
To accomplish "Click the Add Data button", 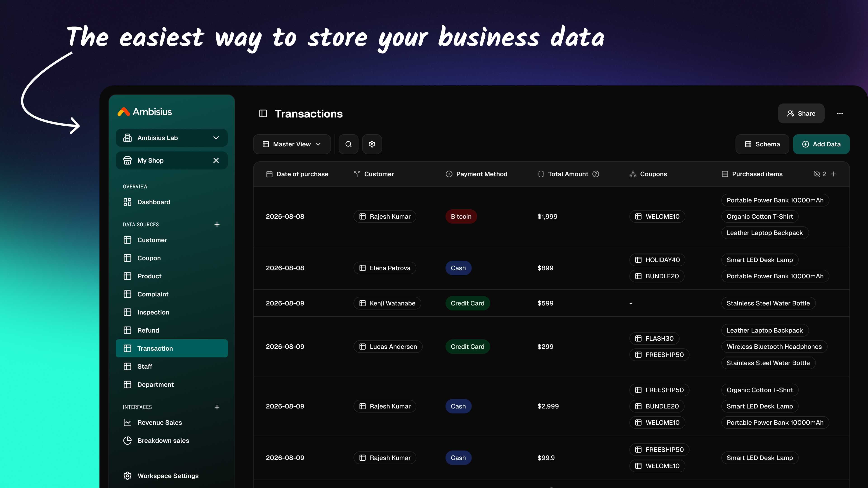I will pyautogui.click(x=821, y=144).
